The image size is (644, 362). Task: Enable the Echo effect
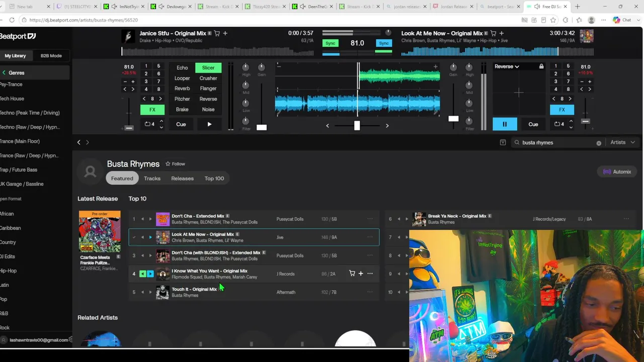[182, 68]
